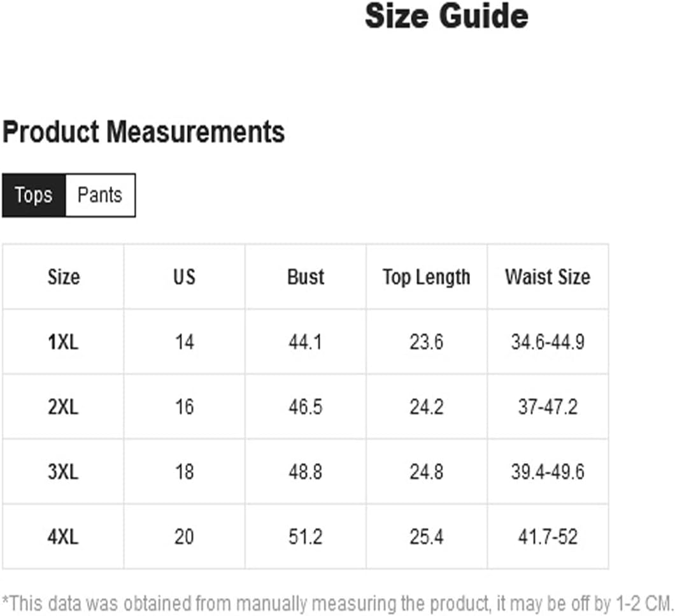Click the Size column header
675x616 pixels.
point(63,276)
